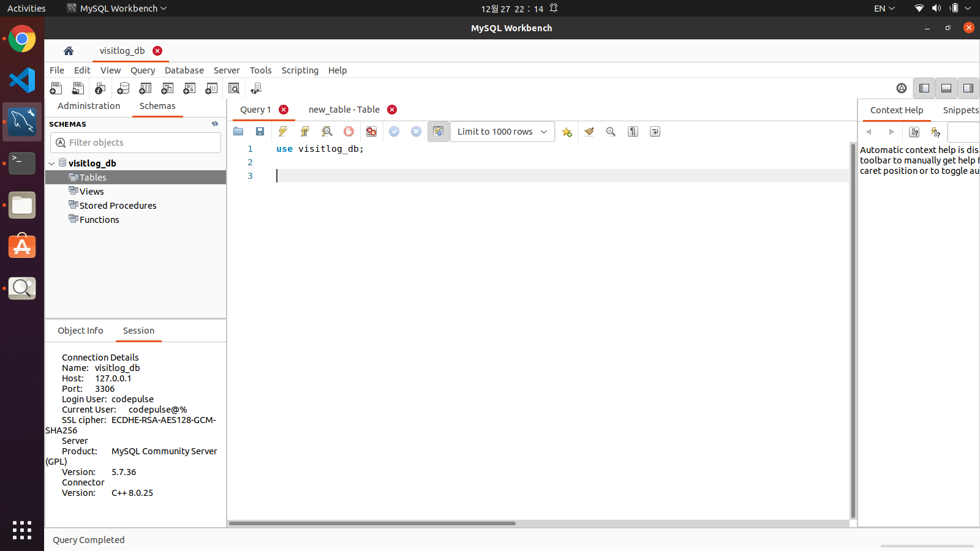This screenshot has width=980, height=551.
Task: Toggle left sidebar visibility
Action: tap(924, 88)
